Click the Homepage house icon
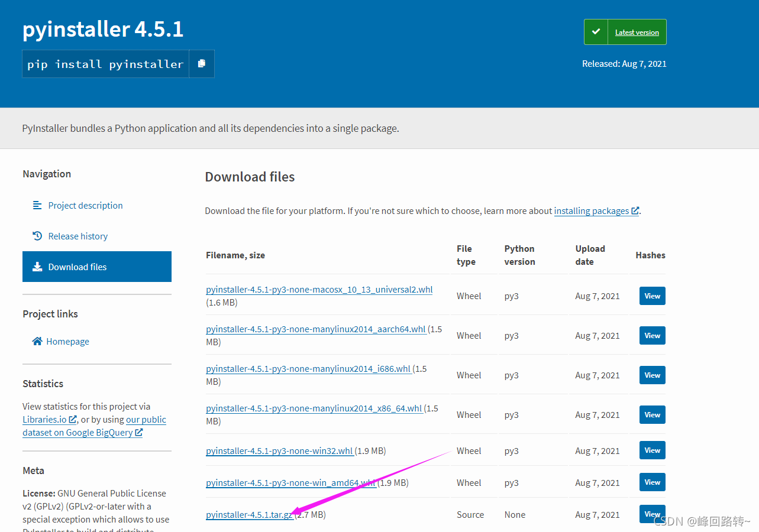 pyautogui.click(x=37, y=341)
